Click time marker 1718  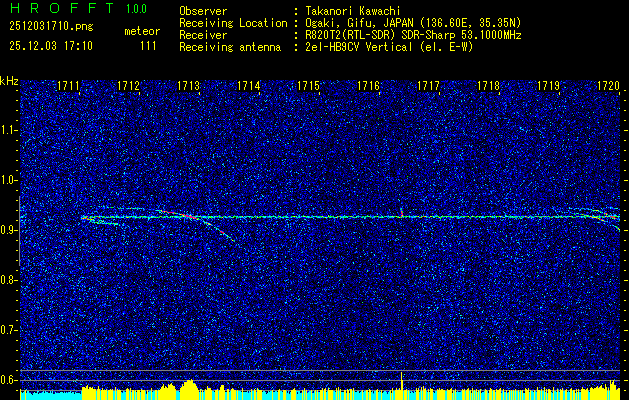[x=489, y=86]
